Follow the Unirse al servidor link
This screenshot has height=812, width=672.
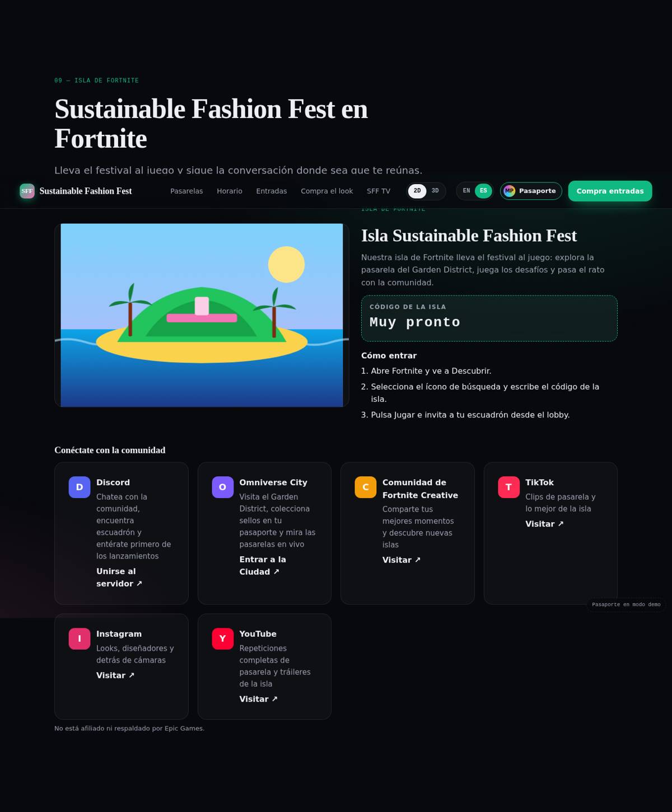click(x=119, y=578)
